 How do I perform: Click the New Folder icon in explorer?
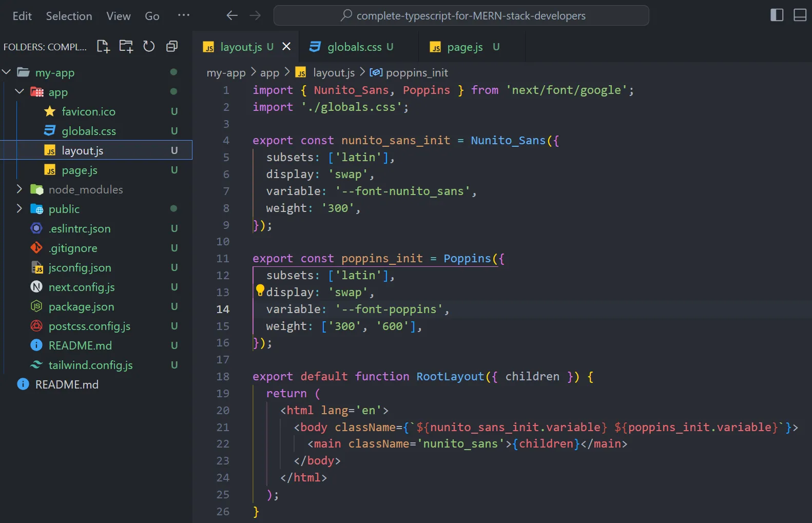pyautogui.click(x=126, y=47)
